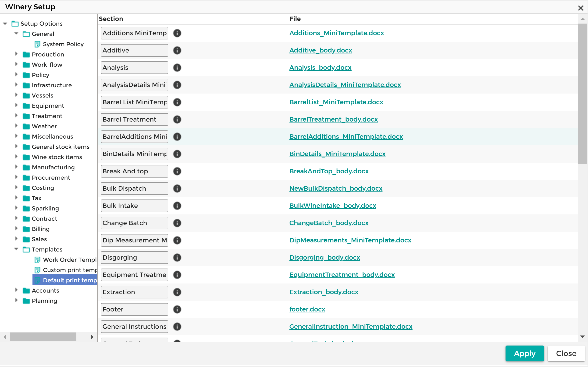Viewport: 588px width, 367px height.
Task: Click info icon beside Disgorging
Action: click(177, 257)
